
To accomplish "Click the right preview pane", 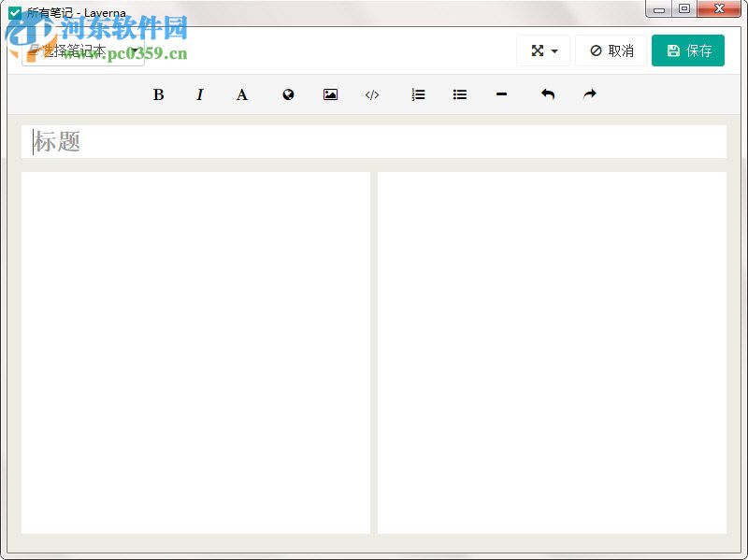I will pyautogui.click(x=552, y=352).
